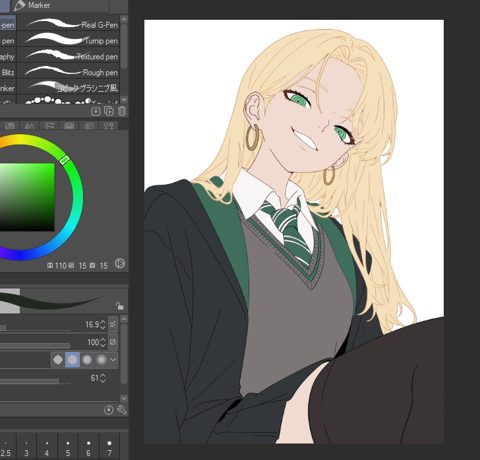Select the strongest anti-aliasing option

pyautogui.click(x=101, y=360)
